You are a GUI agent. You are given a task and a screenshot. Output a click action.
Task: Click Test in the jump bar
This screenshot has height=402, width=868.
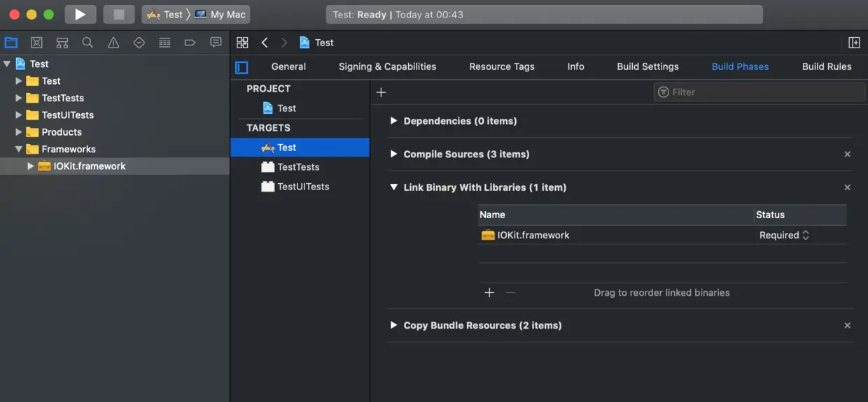point(324,43)
